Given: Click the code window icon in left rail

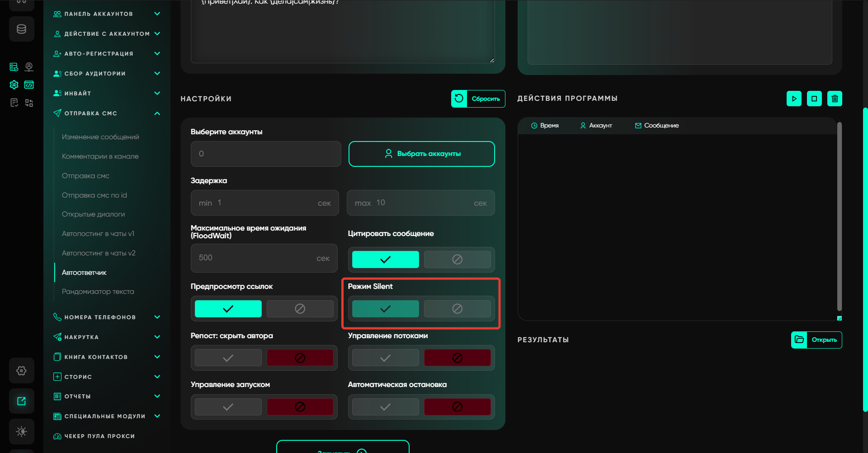Looking at the screenshot, I should point(29,85).
